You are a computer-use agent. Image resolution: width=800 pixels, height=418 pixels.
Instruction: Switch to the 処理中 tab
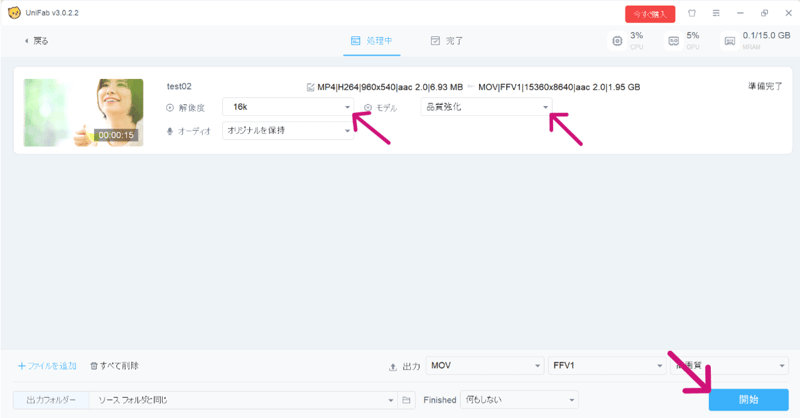coord(371,41)
